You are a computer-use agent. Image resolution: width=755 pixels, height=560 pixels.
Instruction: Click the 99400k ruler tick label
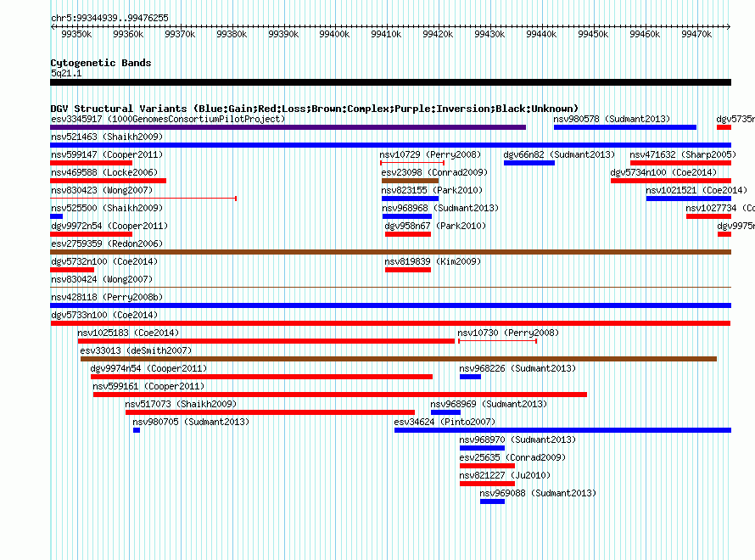334,34
